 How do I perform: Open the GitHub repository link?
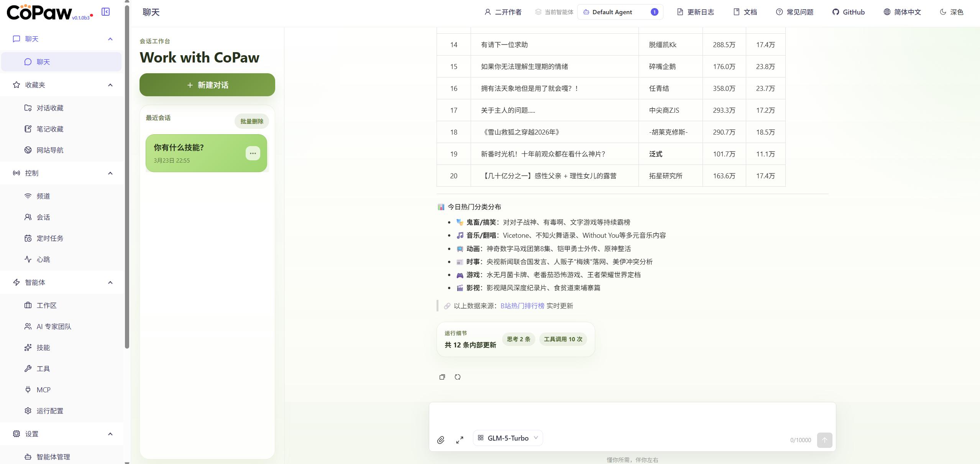pos(848,12)
